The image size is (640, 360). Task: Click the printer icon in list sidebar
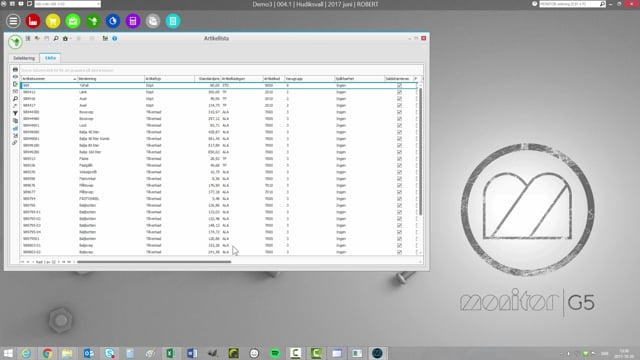15,69
